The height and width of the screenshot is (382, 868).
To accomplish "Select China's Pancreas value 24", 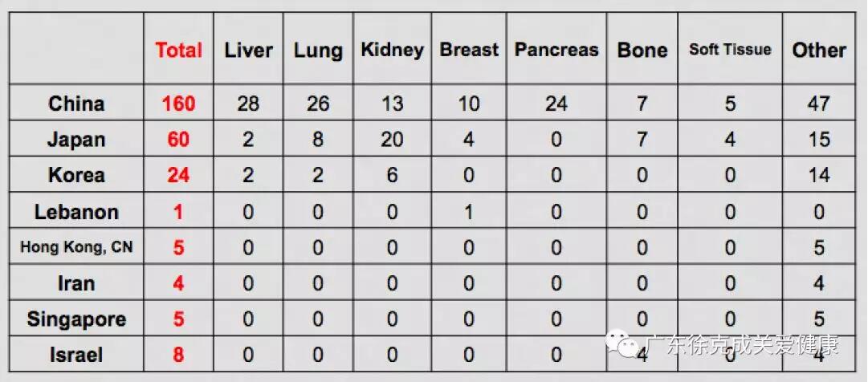I will tap(556, 104).
